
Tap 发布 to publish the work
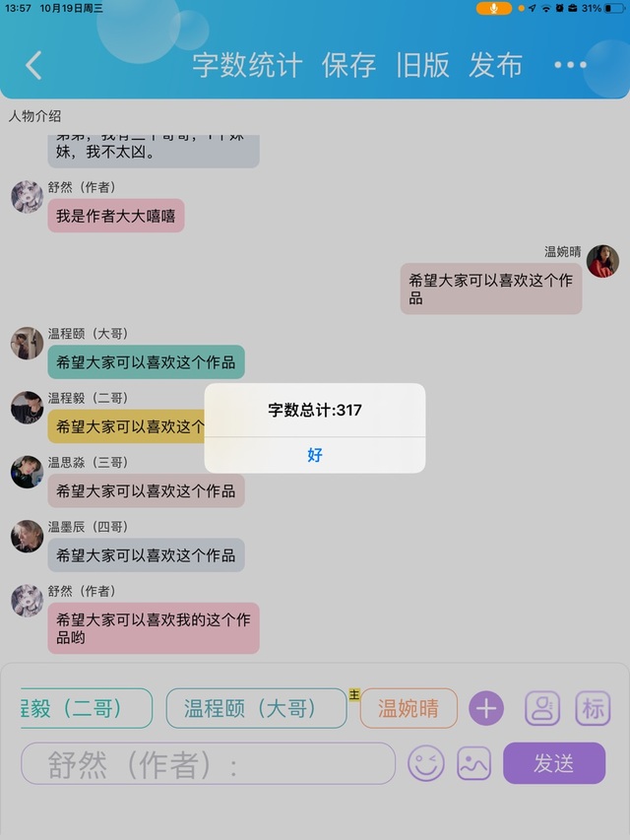(x=495, y=65)
